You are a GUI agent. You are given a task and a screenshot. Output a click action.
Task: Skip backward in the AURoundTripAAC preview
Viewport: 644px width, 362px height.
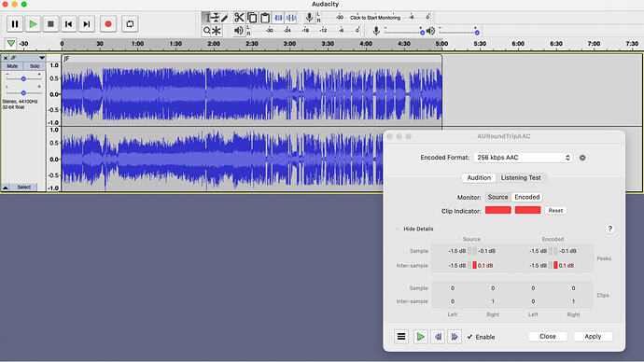(438, 337)
